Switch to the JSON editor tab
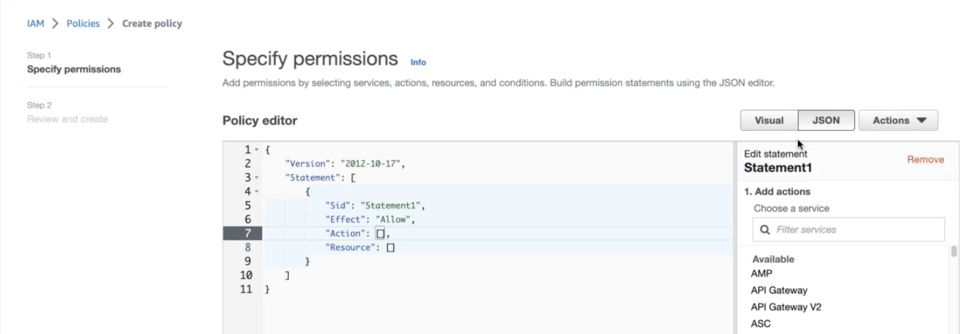This screenshot has height=334, width=980. 826,120
